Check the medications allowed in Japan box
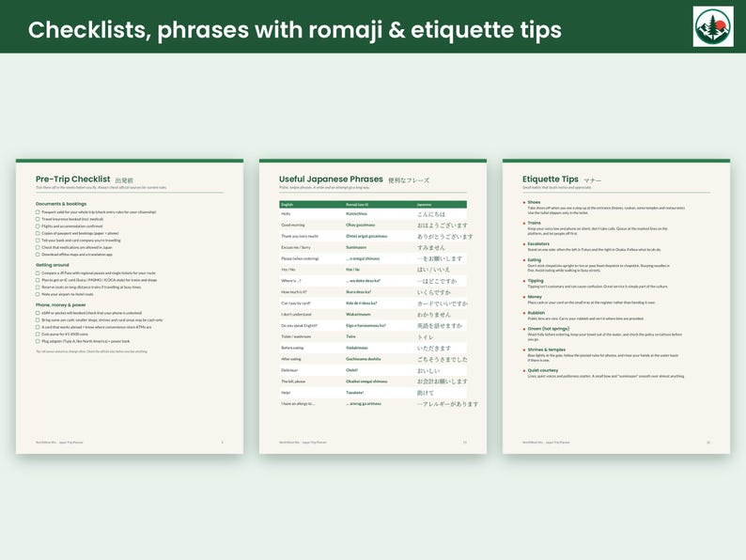This screenshot has height=560, width=746. [38, 247]
